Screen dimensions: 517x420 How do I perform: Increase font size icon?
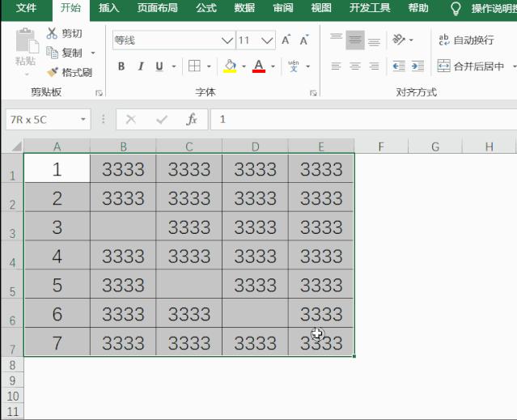pyautogui.click(x=286, y=40)
